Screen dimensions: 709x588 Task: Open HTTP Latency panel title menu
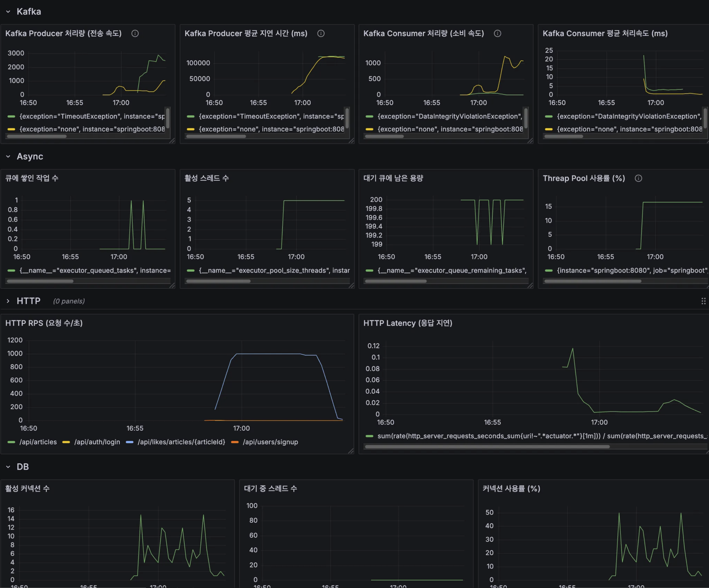tap(407, 323)
